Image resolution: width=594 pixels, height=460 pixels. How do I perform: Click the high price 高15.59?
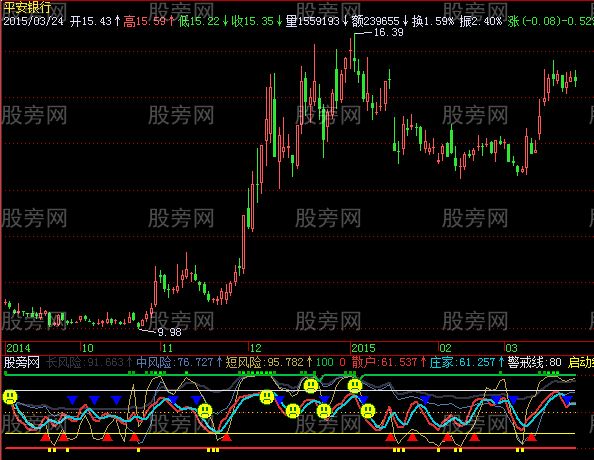[x=144, y=21]
